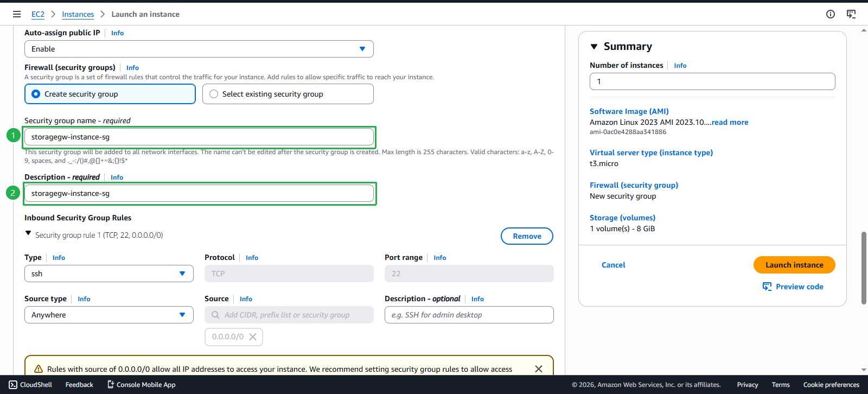Click the ami-0ac0e4288aa341886 text

(x=628, y=132)
